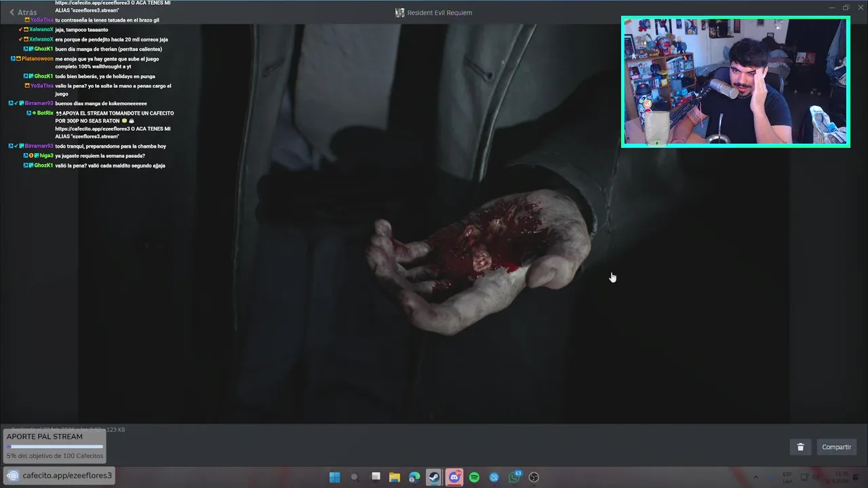Switch to Steam in the taskbar
The height and width of the screenshot is (488, 868).
(434, 477)
